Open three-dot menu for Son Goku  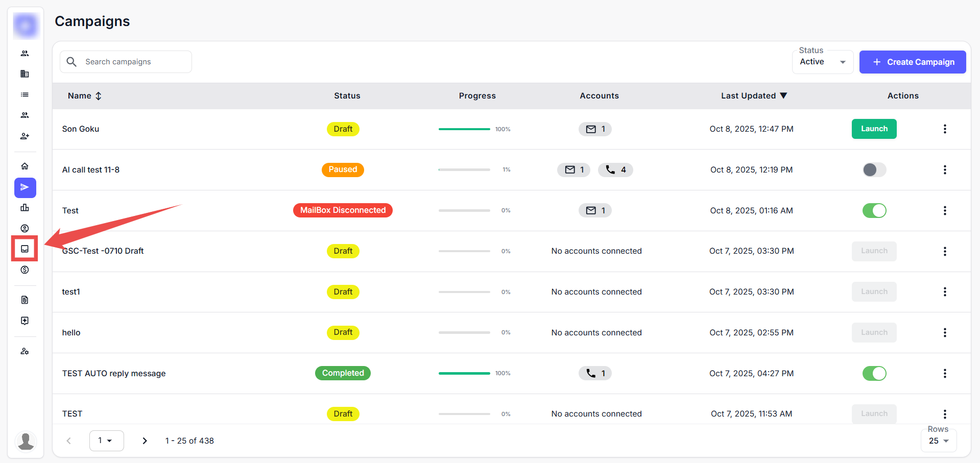[945, 129]
